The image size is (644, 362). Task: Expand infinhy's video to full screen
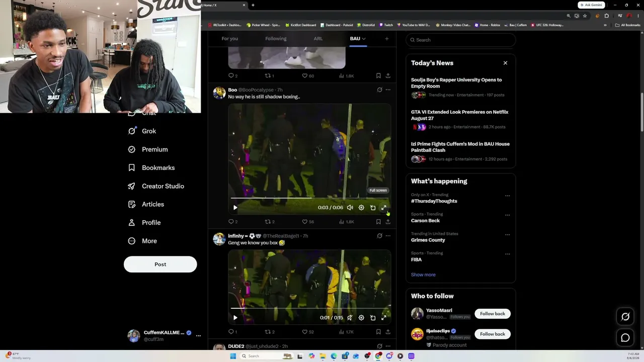click(384, 318)
